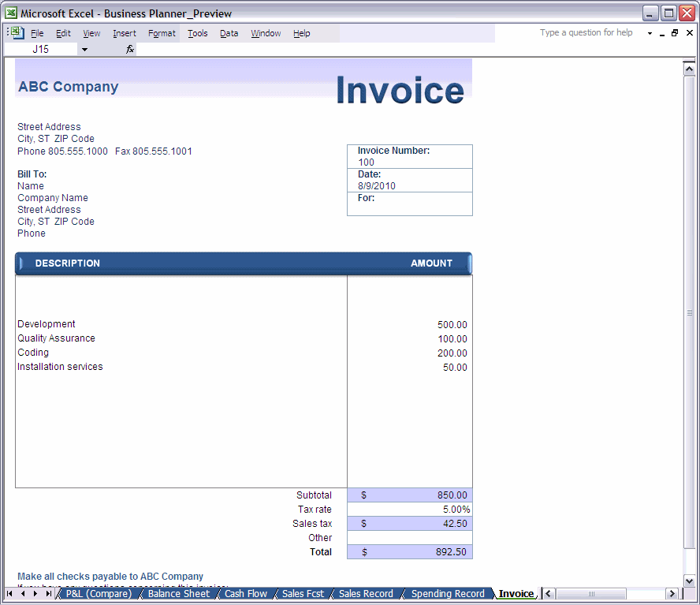Minimize the workbook window inside Excel
Screen dimensions: 700x605
[x=662, y=33]
